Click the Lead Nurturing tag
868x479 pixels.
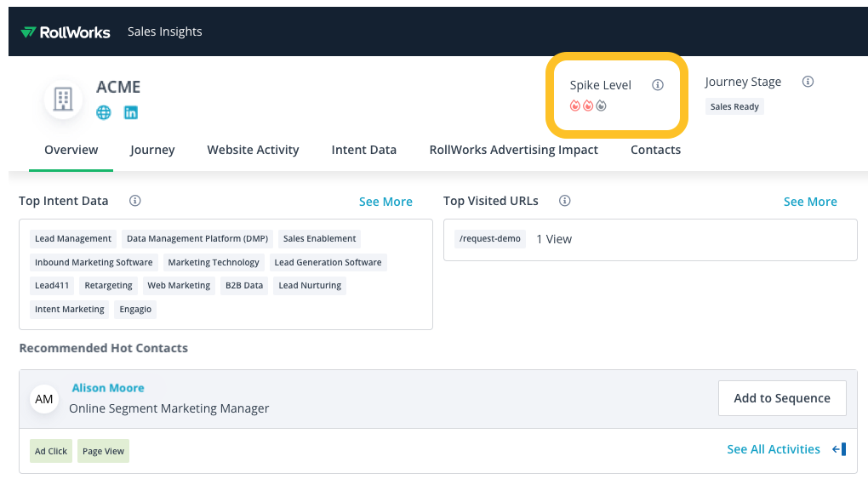[x=310, y=286]
